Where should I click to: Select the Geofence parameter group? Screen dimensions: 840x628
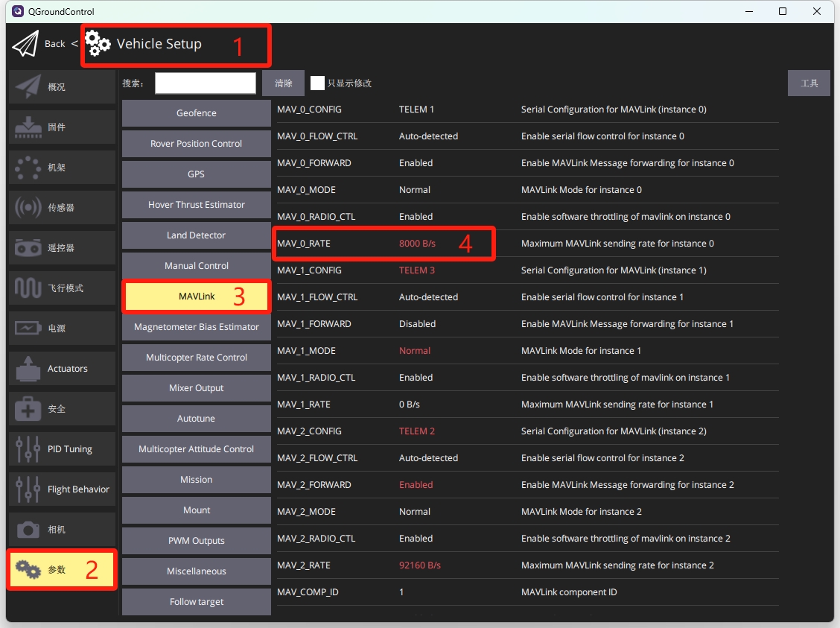click(197, 113)
